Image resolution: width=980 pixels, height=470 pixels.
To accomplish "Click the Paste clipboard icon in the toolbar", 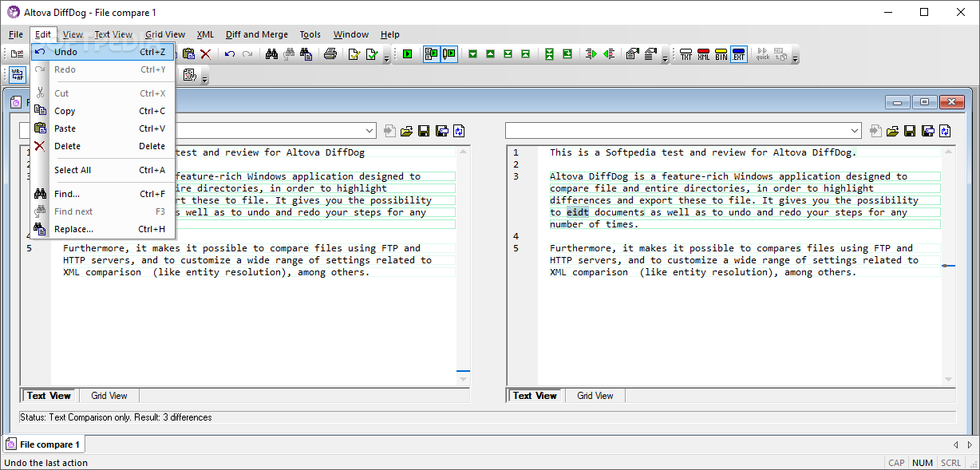I will [188, 53].
